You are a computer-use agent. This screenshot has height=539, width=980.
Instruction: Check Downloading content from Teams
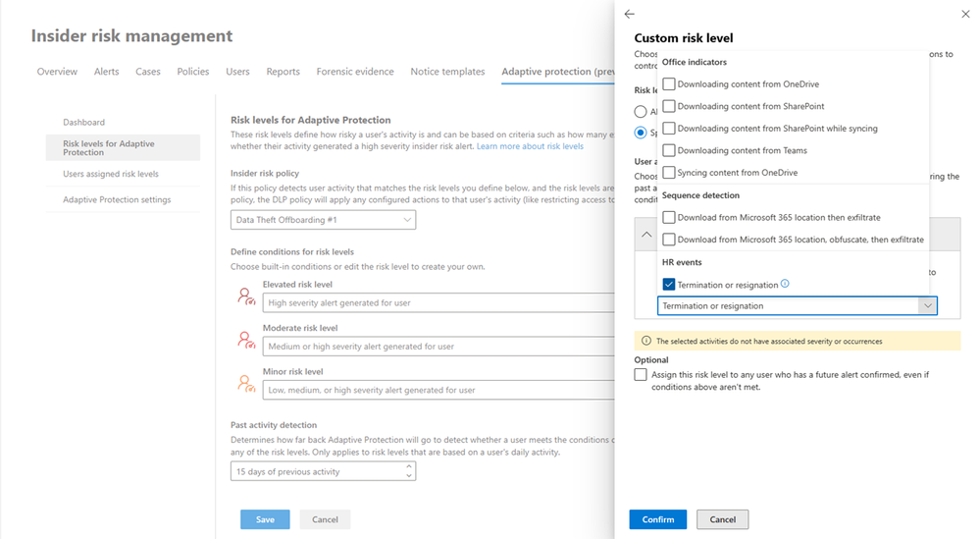pyautogui.click(x=669, y=150)
